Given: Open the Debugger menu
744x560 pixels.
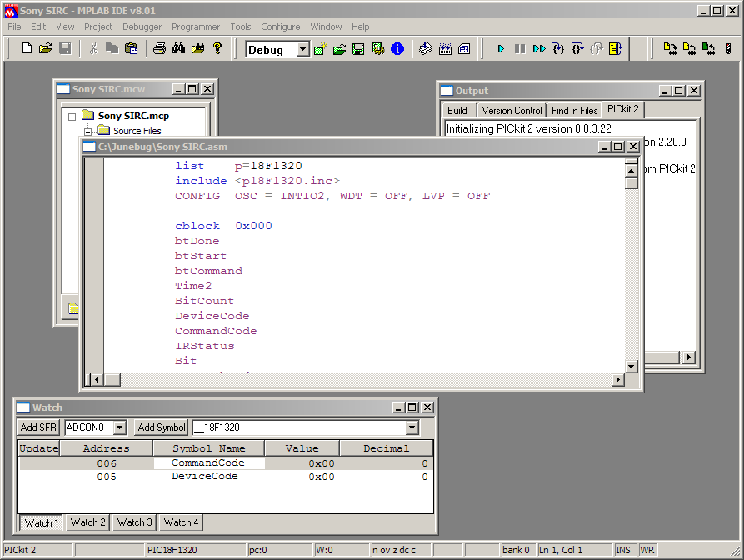Looking at the screenshot, I should [142, 27].
